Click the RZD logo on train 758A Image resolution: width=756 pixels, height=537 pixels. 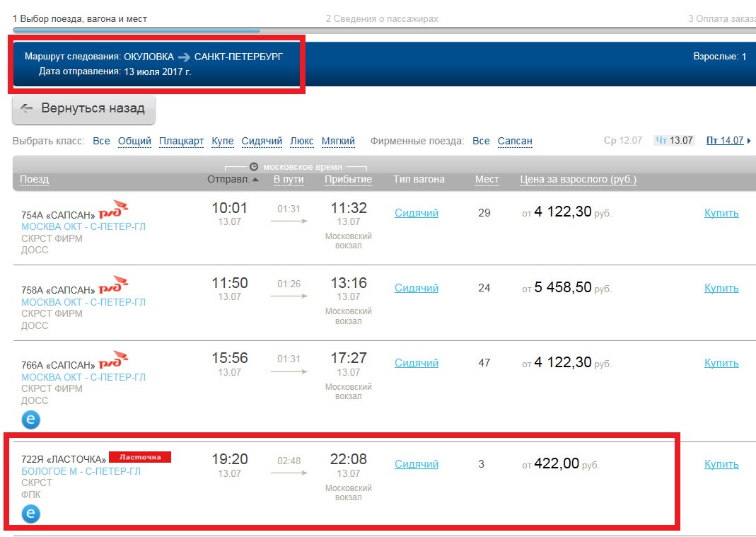113,285
